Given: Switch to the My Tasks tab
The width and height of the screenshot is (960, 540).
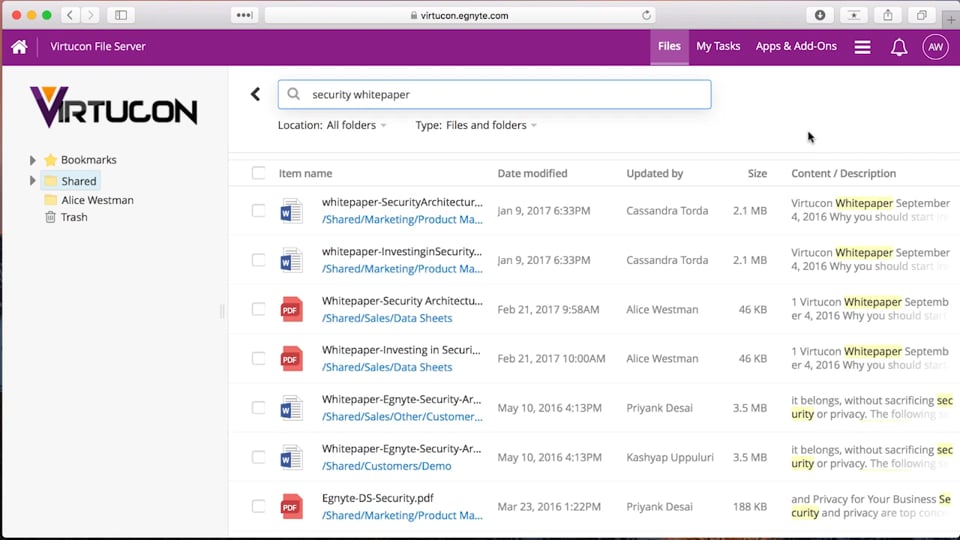Looking at the screenshot, I should coord(718,46).
